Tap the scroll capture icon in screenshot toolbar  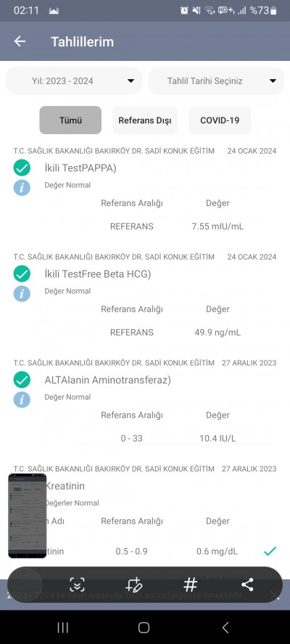[77, 584]
